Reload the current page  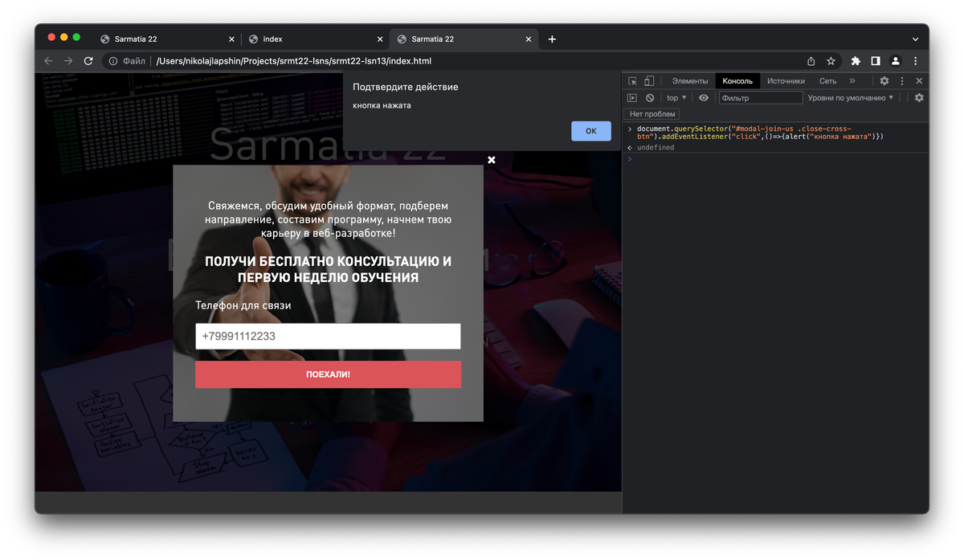(x=88, y=61)
